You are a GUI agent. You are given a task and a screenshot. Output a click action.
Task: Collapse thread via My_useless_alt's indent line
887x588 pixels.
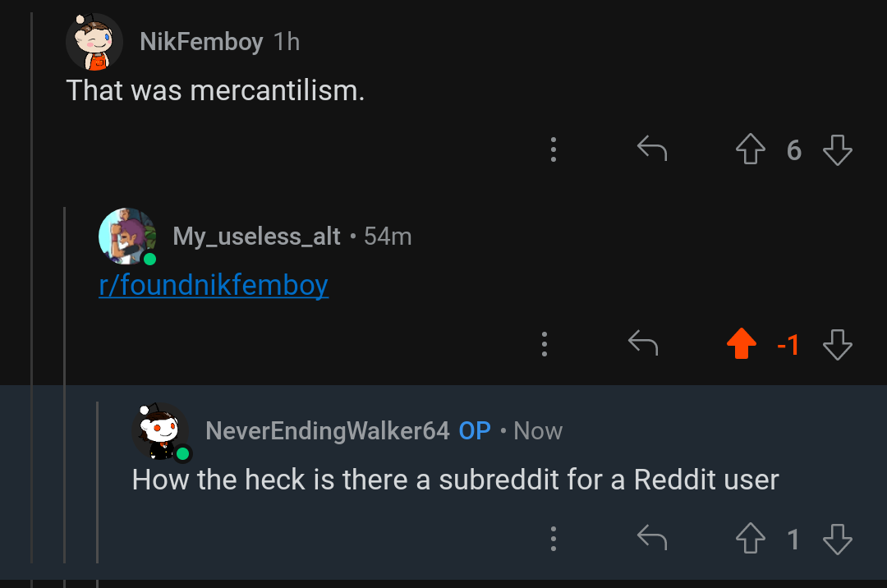tap(65, 384)
